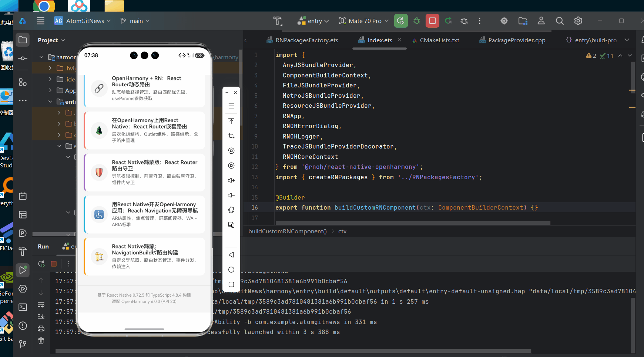
Task: Open the project structure folder icon in toolbar
Action: [523, 21]
